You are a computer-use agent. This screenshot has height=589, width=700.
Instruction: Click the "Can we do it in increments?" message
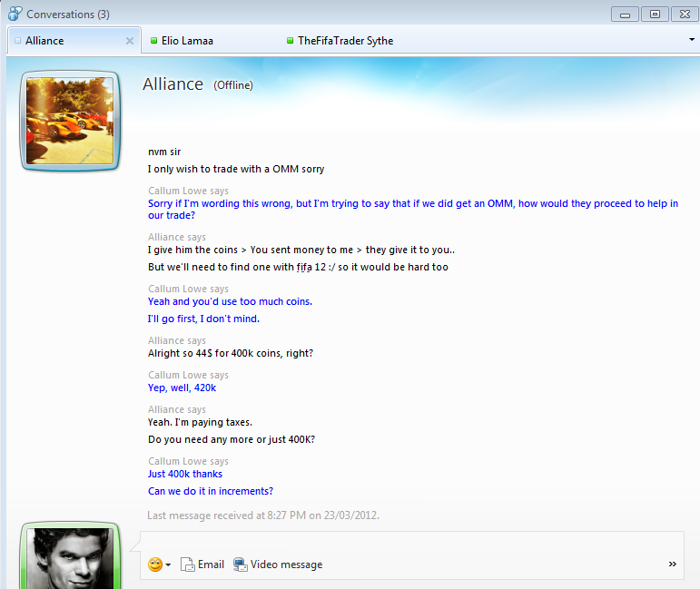click(211, 491)
